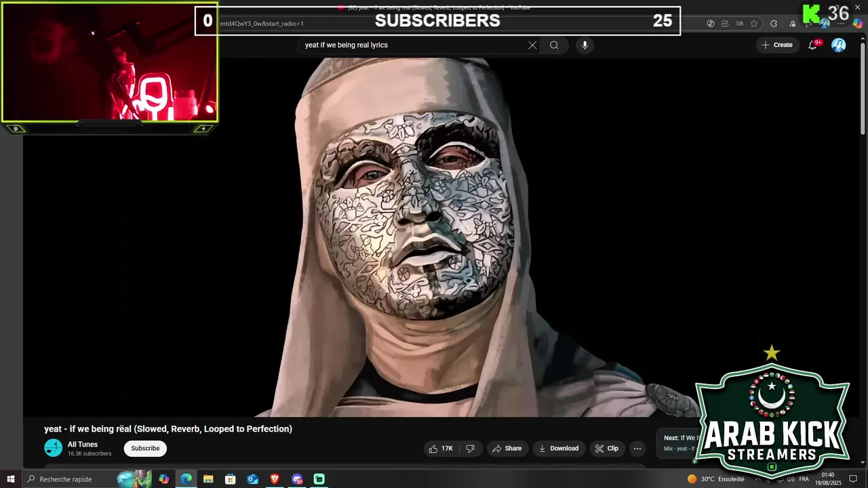Open the browser translate icon
The width and height of the screenshot is (868, 488).
tap(739, 23)
